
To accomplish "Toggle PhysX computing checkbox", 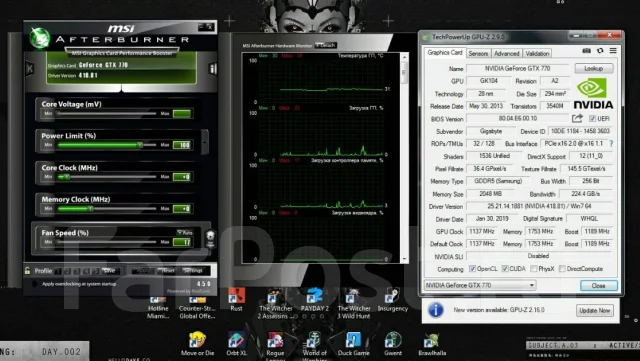I will (533, 269).
